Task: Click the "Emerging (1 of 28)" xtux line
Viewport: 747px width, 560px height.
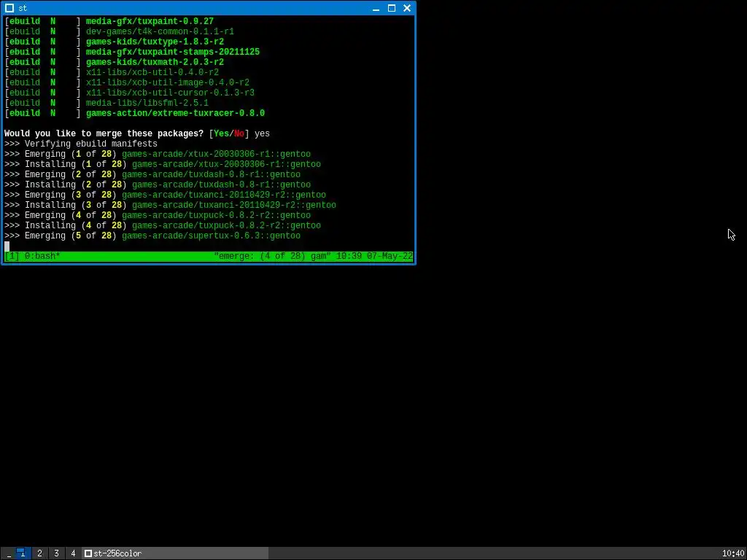Action: coord(158,154)
